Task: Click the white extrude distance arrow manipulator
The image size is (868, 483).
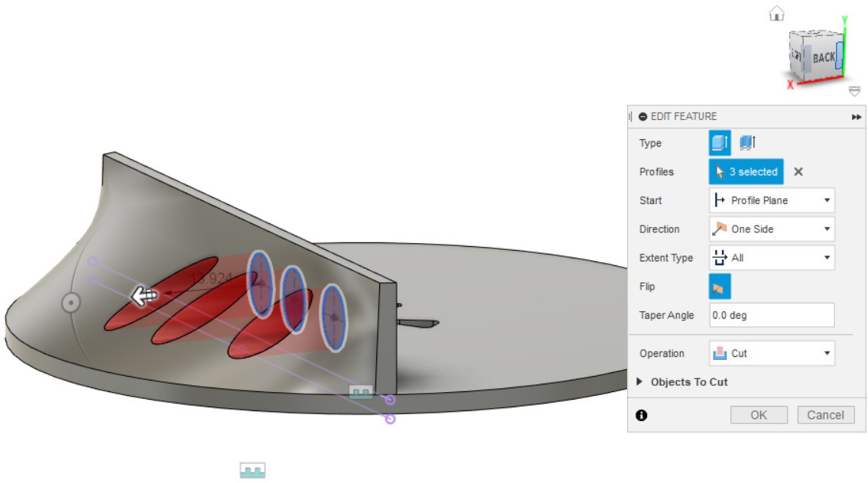Action: coord(145,297)
